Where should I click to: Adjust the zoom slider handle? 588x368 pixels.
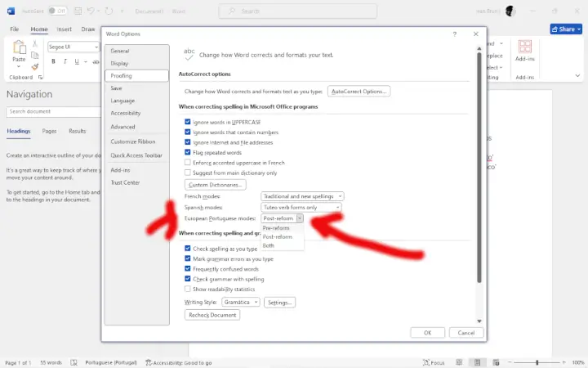coord(537,362)
